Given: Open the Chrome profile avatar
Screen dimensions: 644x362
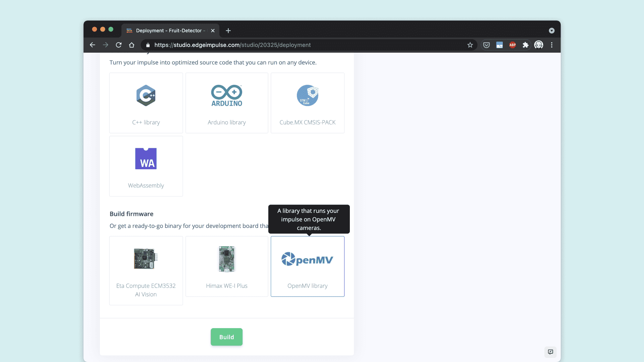Looking at the screenshot, I should [x=539, y=45].
